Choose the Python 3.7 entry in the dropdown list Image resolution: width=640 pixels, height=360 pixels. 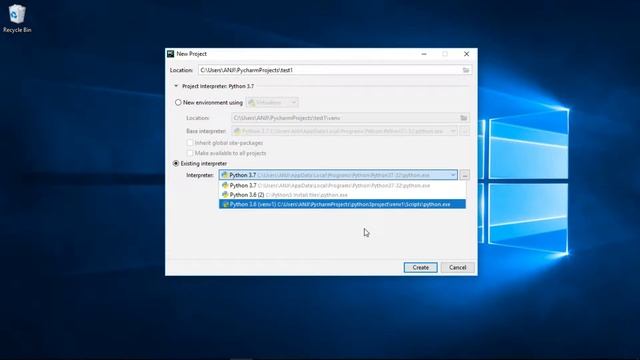(342, 185)
